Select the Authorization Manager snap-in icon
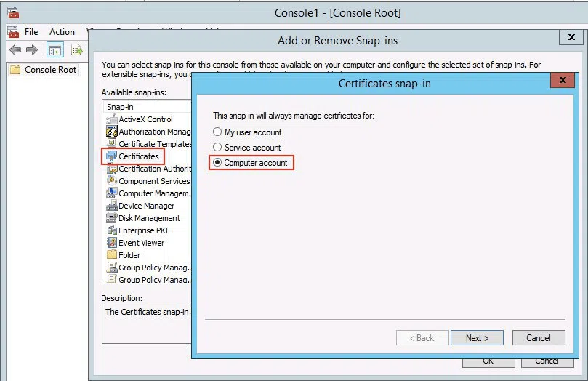This screenshot has height=381, width=588. (112, 132)
